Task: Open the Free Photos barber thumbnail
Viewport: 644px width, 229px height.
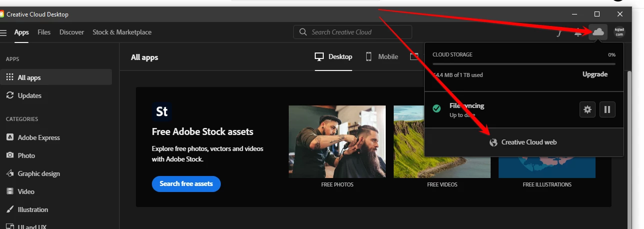Action: click(337, 141)
